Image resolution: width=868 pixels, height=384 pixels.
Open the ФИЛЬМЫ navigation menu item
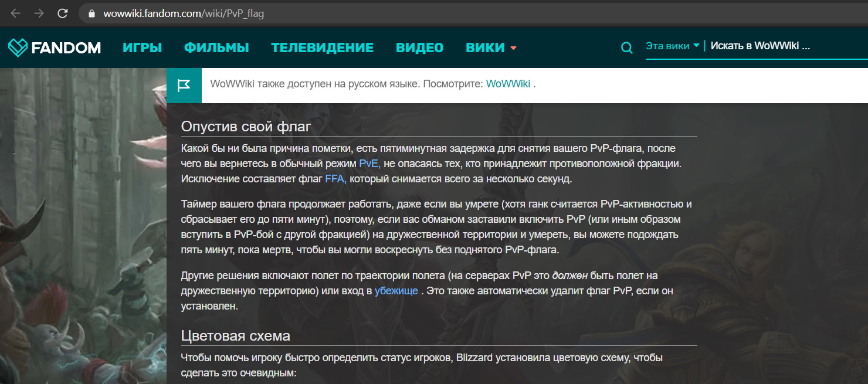216,48
